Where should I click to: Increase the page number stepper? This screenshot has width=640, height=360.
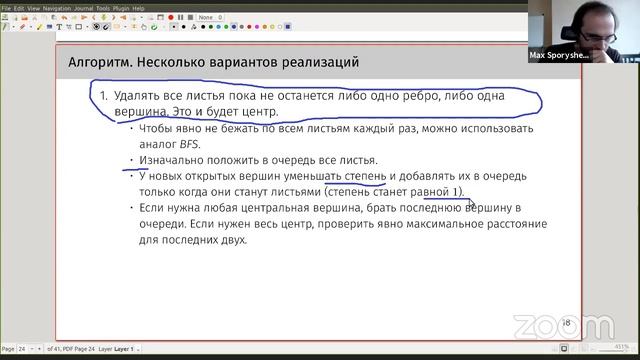(x=39, y=349)
